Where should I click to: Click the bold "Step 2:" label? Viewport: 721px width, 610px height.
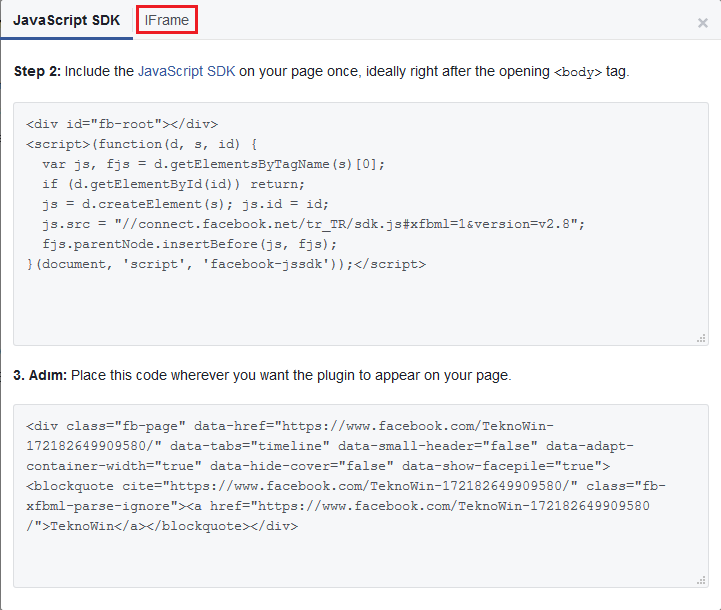click(x=38, y=71)
